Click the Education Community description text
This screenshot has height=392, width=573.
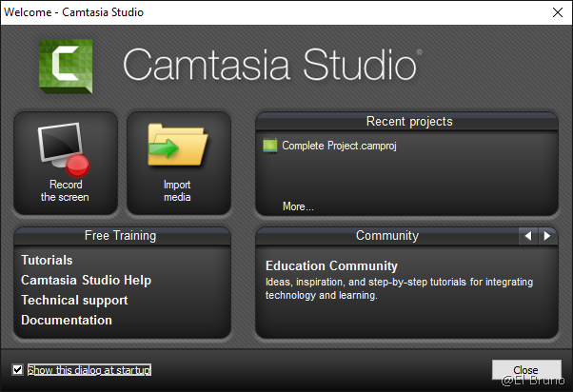[399, 288]
